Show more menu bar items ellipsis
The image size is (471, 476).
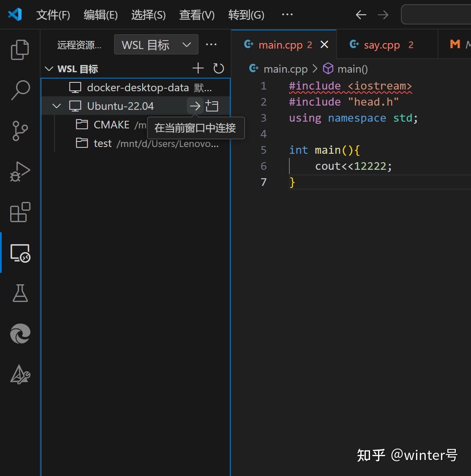pos(287,14)
